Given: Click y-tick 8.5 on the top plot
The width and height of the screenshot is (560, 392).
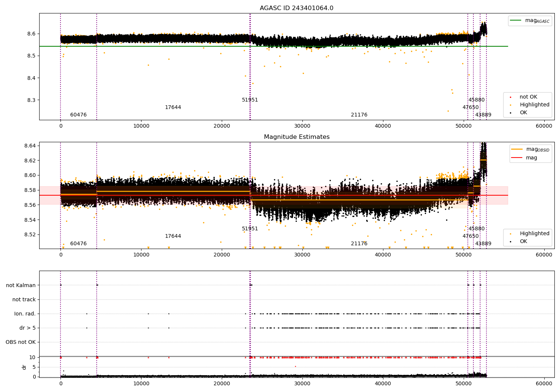Looking at the screenshot, I should coord(31,56).
